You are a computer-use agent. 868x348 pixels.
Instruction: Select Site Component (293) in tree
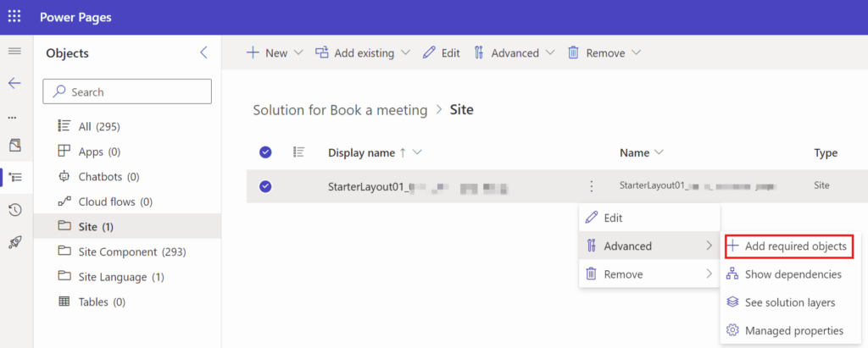tap(122, 251)
